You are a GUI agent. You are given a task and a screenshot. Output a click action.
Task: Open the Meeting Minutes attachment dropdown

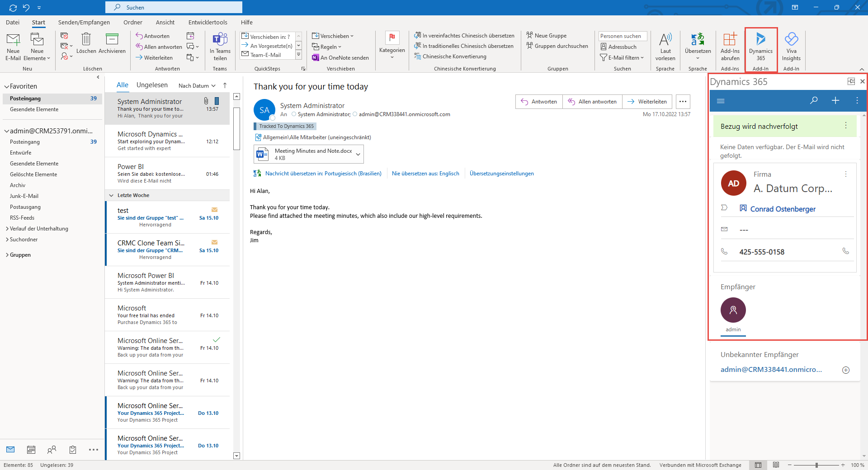click(x=358, y=154)
